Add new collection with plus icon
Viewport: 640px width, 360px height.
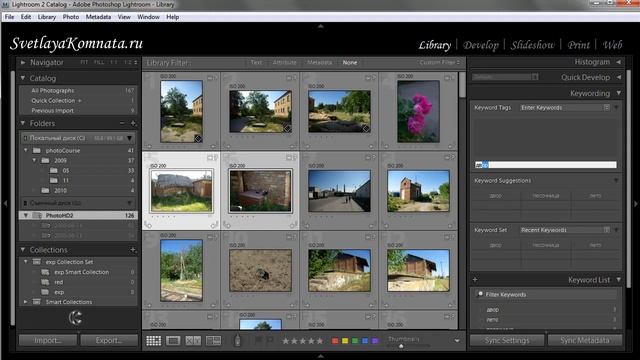pos(133,250)
